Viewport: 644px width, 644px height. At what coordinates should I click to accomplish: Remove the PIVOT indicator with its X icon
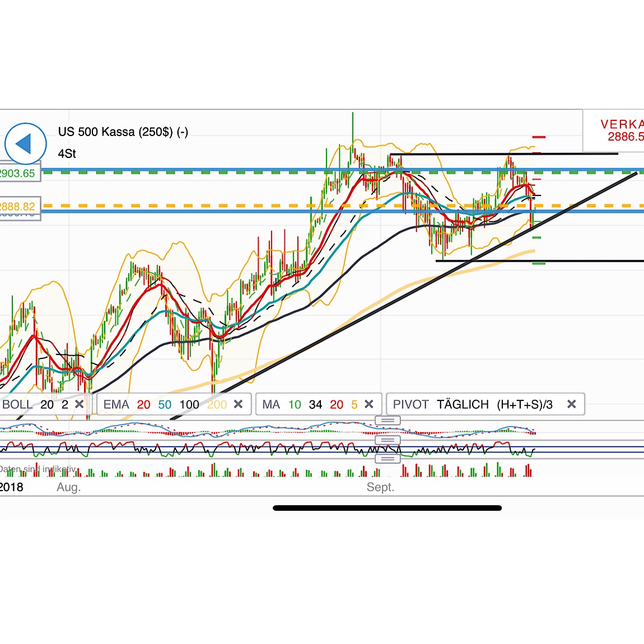click(572, 404)
